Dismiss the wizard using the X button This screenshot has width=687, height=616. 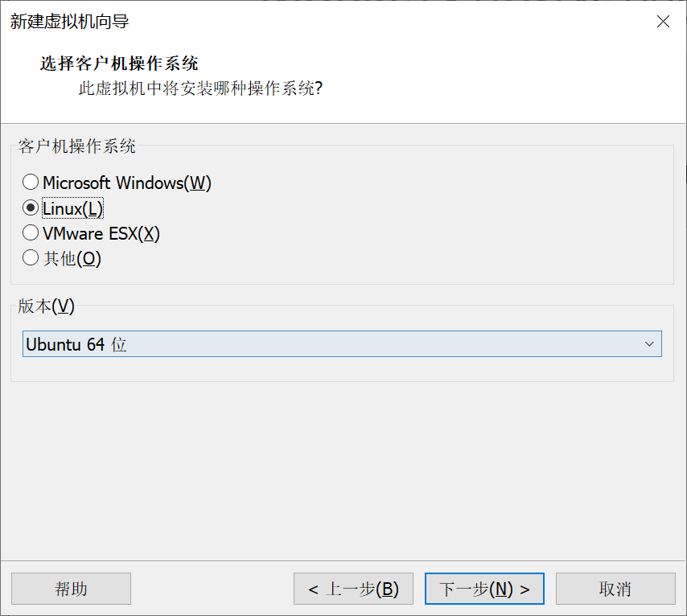(x=663, y=22)
